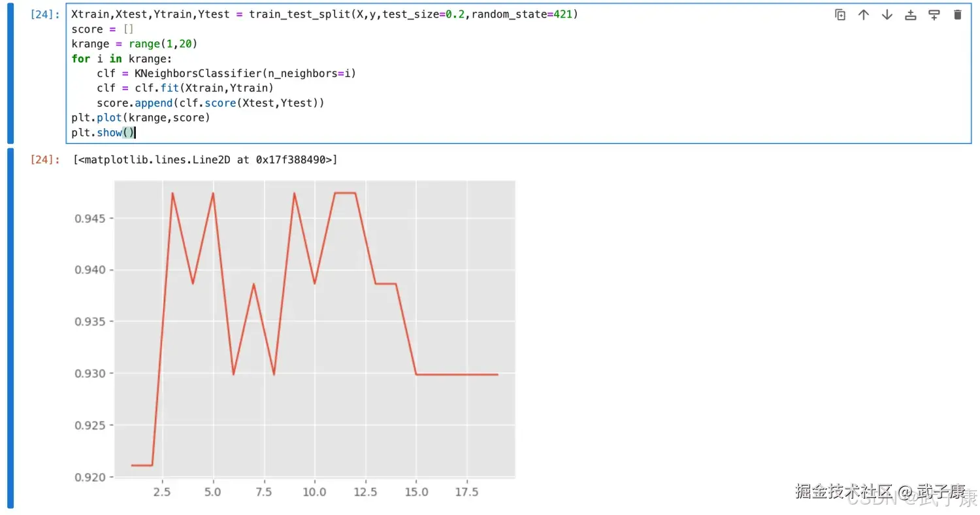This screenshot has height=515, width=980.
Task: Insert a cell above
Action: click(911, 15)
